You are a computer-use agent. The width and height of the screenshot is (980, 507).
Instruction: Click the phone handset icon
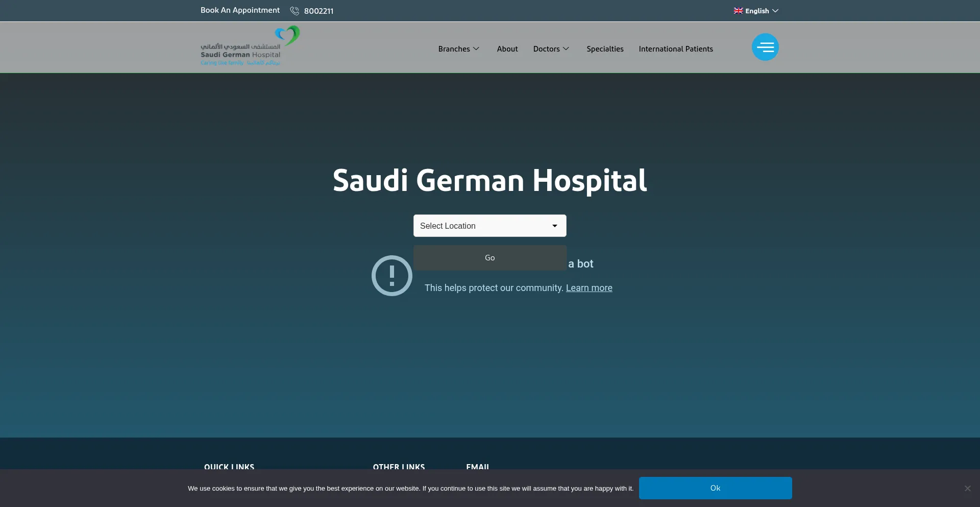pyautogui.click(x=295, y=11)
